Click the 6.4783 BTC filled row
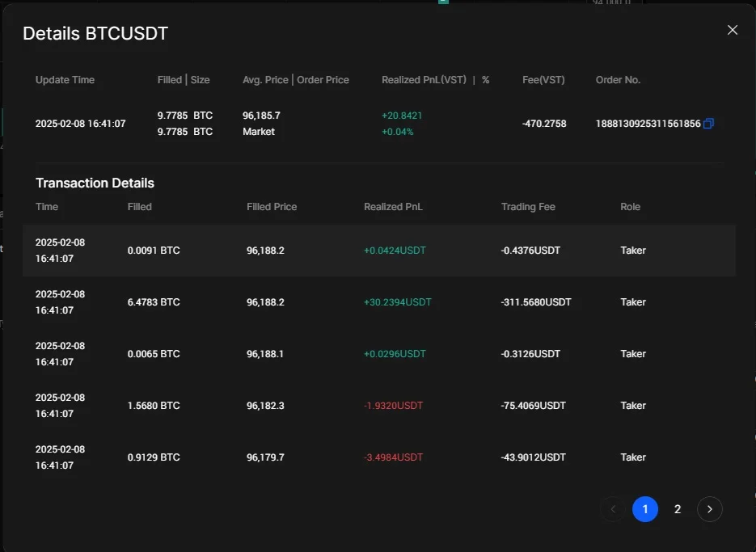756x552 pixels. 379,302
